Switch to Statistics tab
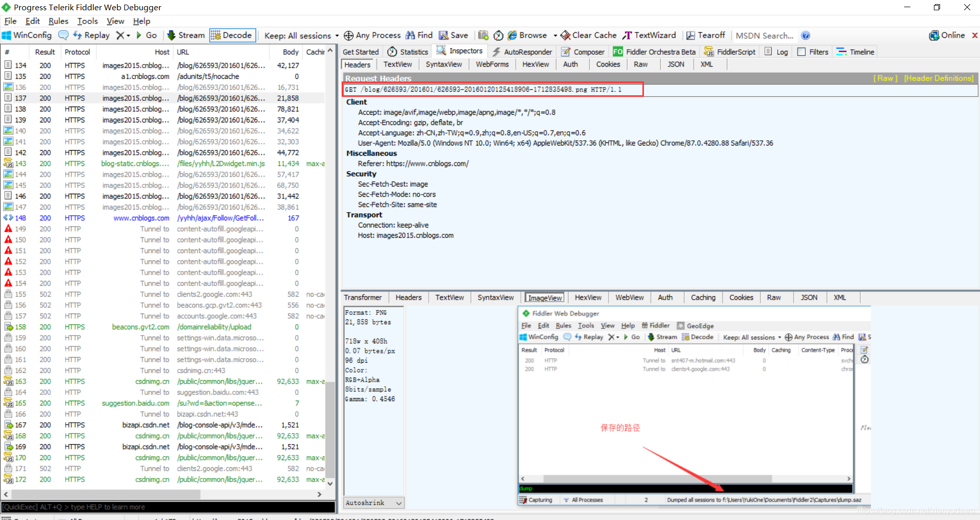 tap(408, 52)
